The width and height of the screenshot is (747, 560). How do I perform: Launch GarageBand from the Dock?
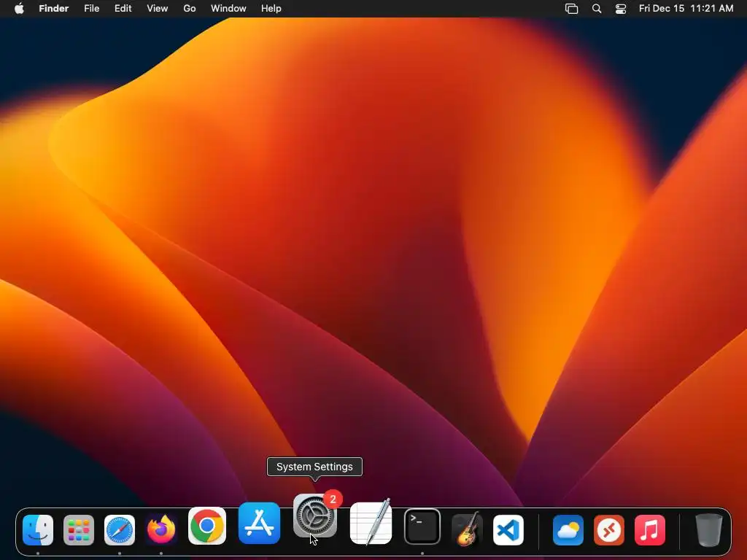tap(467, 529)
